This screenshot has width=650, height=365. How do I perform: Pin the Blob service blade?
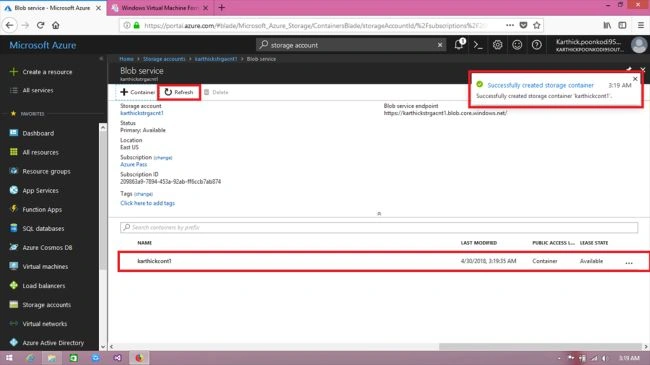629,69
